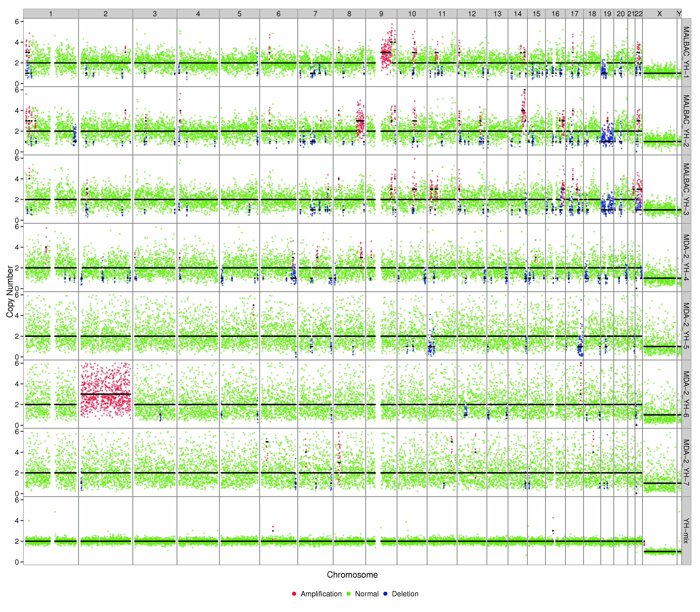The image size is (700, 612).
Task: Select the 'MDA-2_YH-4' sample row label
Action: click(x=686, y=257)
